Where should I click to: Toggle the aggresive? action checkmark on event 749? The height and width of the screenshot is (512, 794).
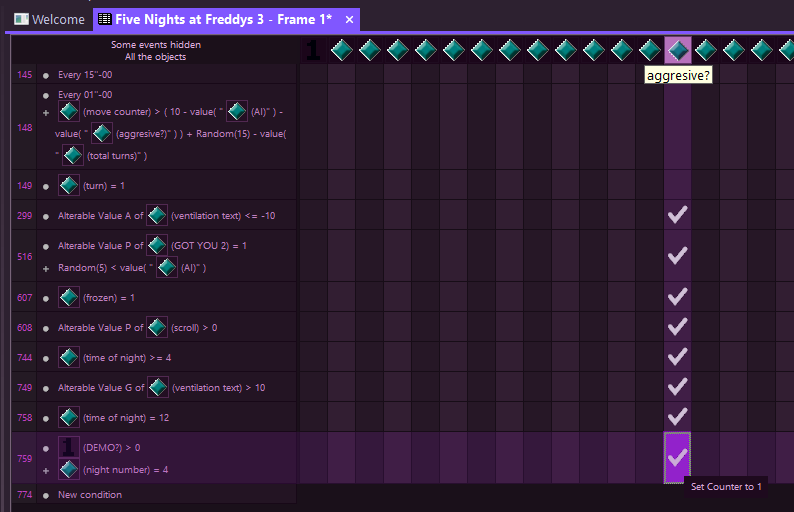pos(678,387)
